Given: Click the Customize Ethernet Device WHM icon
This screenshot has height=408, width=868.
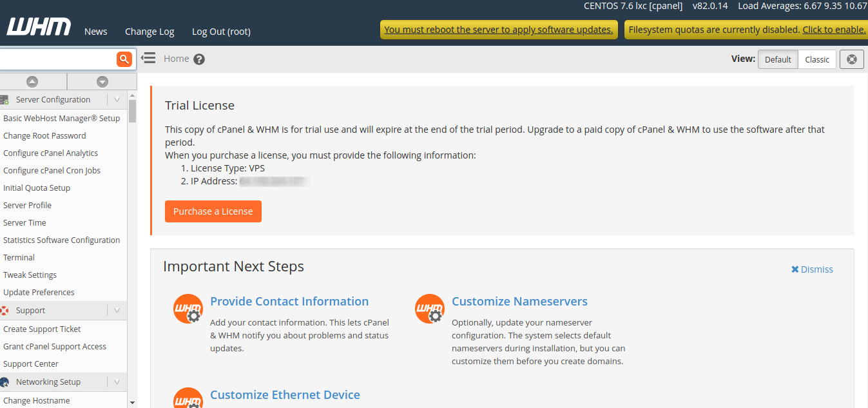Looking at the screenshot, I should point(188,398).
